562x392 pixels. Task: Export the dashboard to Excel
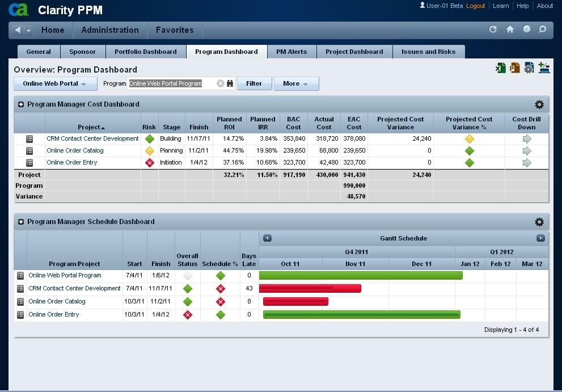click(x=501, y=68)
